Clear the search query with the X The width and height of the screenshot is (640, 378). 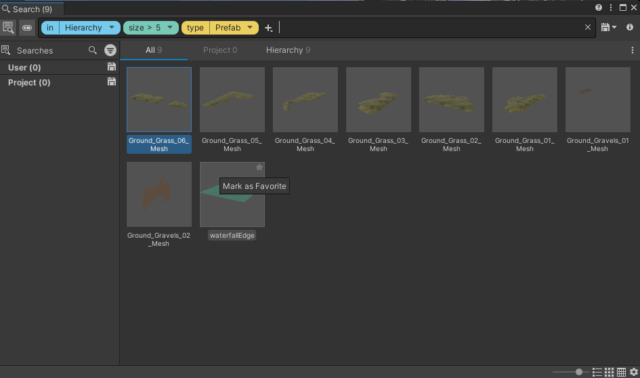(x=587, y=27)
